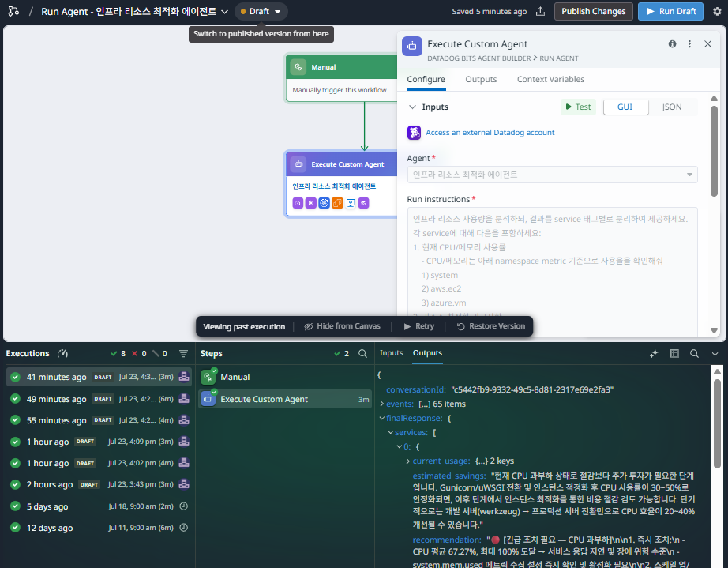Click the monitor tool icon in agent node
The height and width of the screenshot is (568, 728).
(351, 203)
